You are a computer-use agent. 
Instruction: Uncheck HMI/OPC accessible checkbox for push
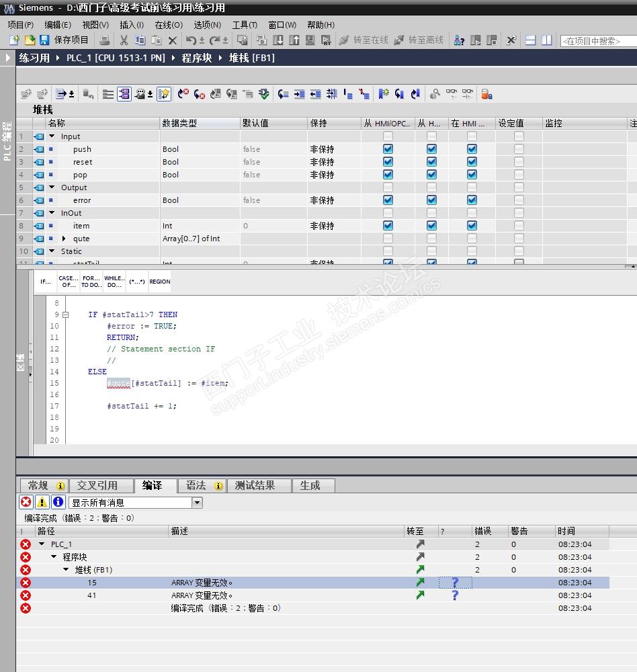click(x=388, y=149)
